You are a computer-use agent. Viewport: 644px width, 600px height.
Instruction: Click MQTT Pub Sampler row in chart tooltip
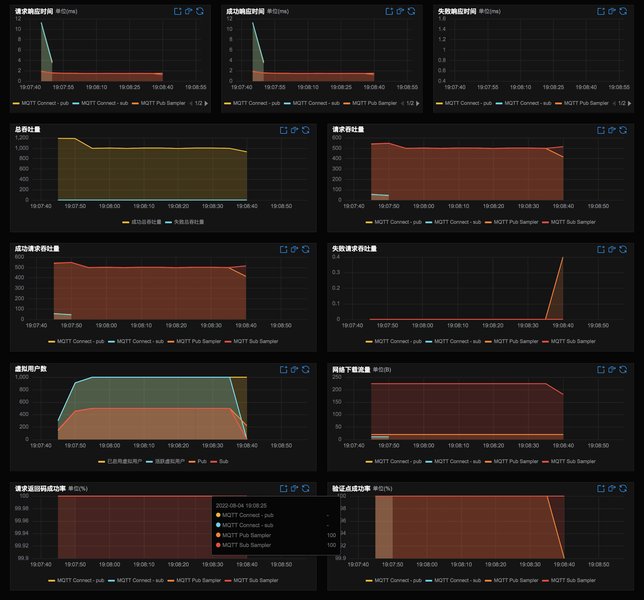(x=276, y=535)
